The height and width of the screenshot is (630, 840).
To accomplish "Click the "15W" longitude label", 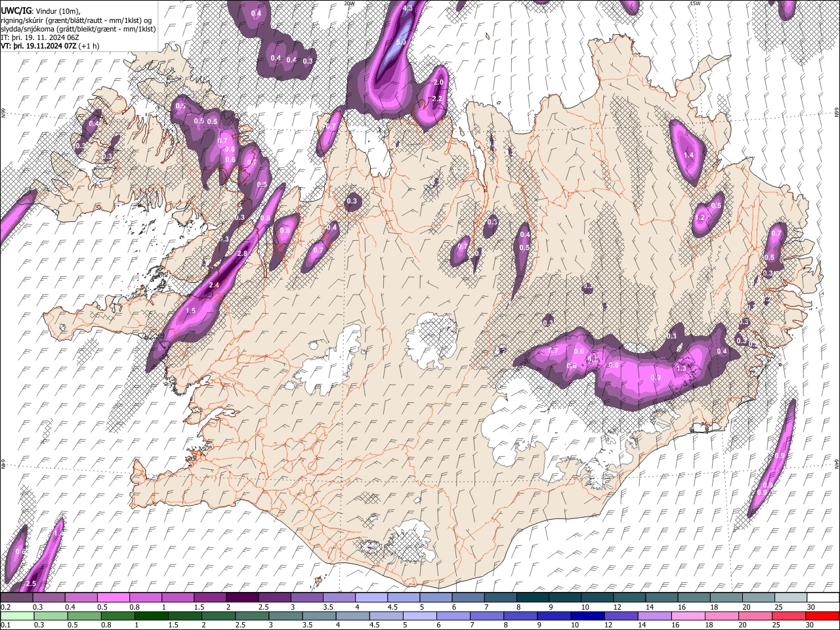I will (694, 3).
